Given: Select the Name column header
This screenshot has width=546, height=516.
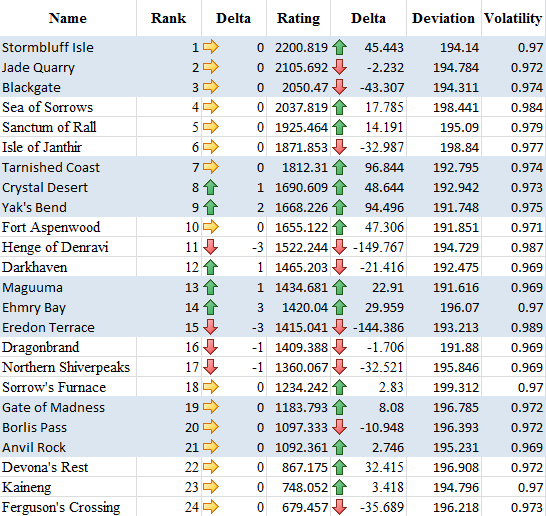Looking at the screenshot, I should 68,18.
